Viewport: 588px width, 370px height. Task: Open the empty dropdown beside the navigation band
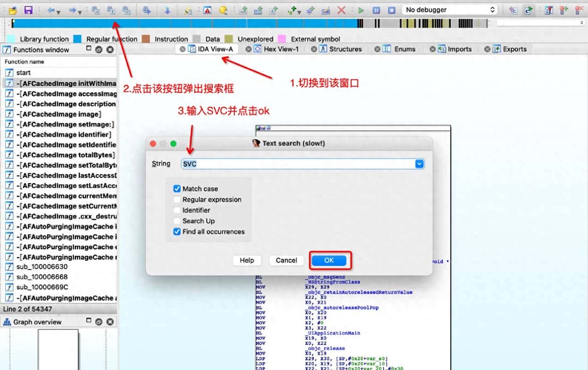(x=540, y=22)
